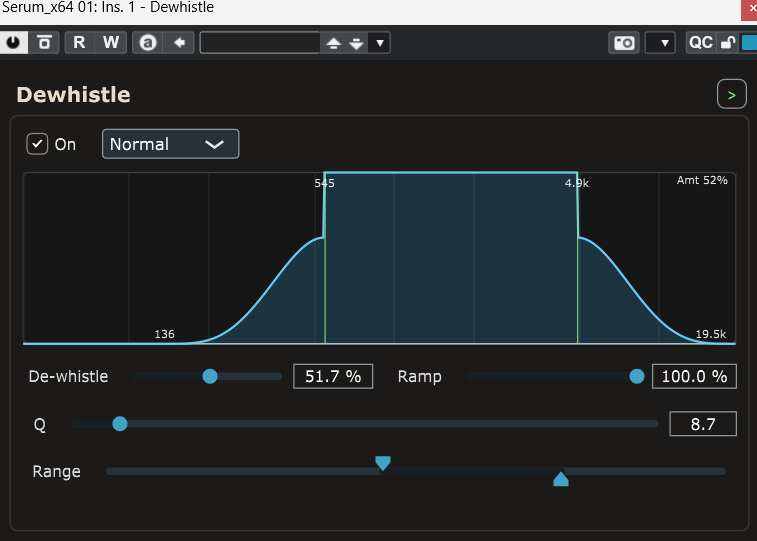
Task: Click the De-whistle 51.7 % value field
Action: (x=333, y=376)
